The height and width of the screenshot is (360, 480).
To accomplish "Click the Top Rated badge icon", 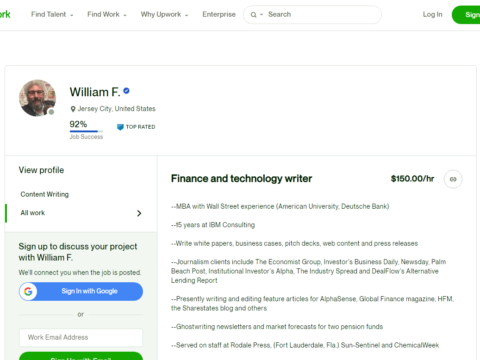I will point(120,127).
